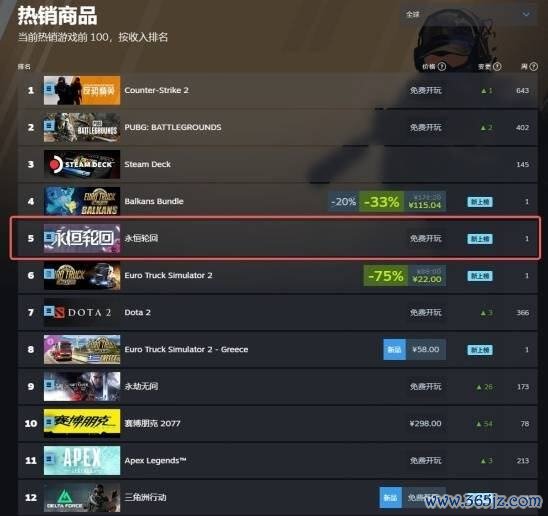Click the 新上榜 badge on the 永恒轮回 row
This screenshot has width=548, height=516.
click(x=480, y=239)
